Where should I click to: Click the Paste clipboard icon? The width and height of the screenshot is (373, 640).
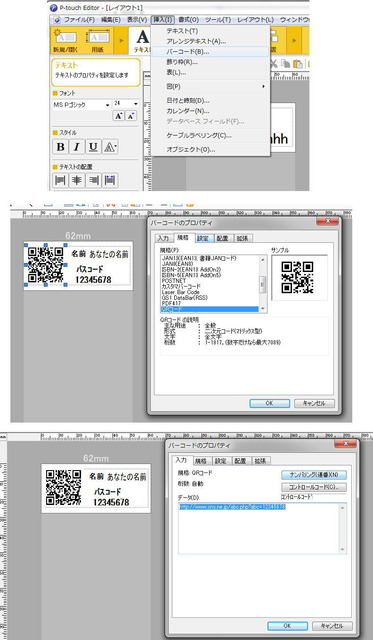298,64
